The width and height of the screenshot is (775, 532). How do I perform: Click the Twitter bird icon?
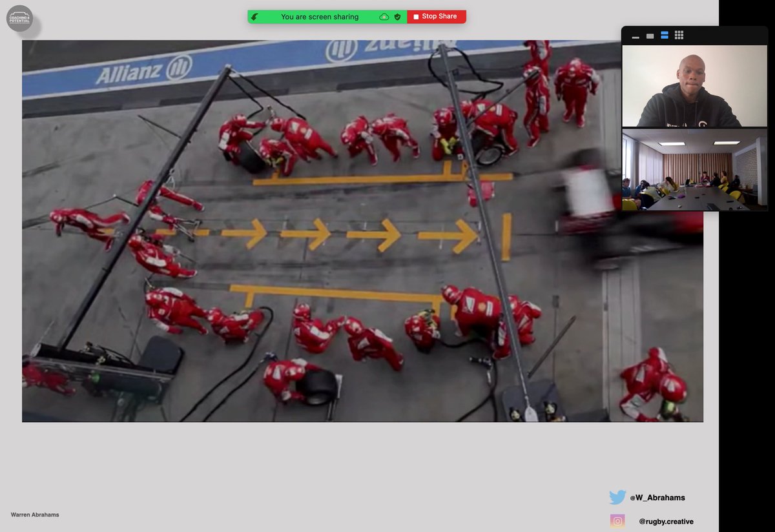(x=617, y=497)
